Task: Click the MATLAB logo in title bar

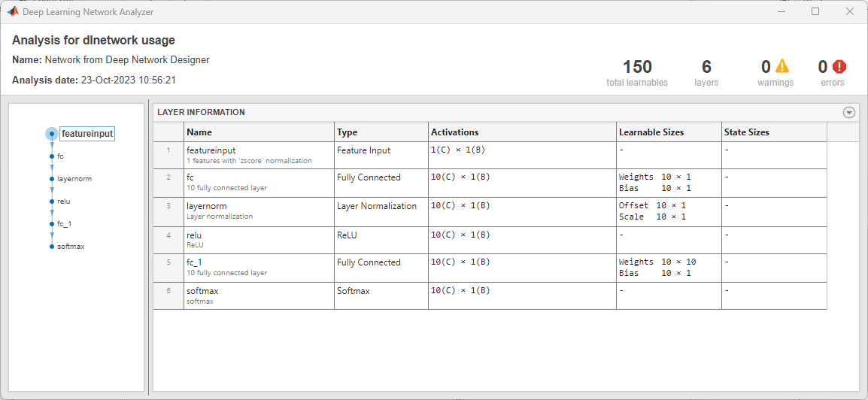Action: pyautogui.click(x=13, y=12)
